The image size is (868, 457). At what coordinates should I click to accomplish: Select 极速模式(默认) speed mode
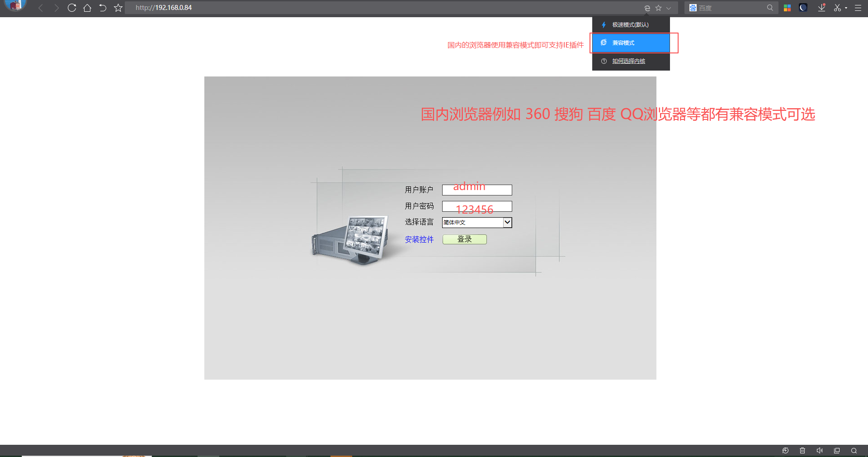[x=631, y=25]
